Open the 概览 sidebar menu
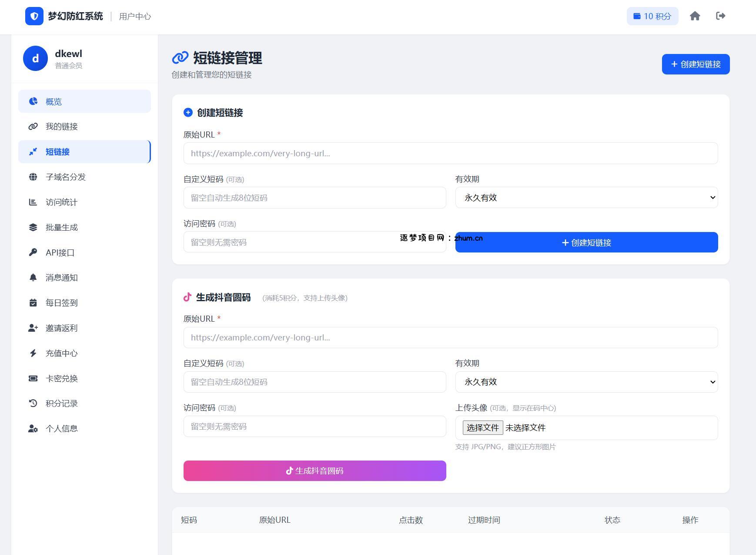This screenshot has height=555, width=756. [x=84, y=101]
